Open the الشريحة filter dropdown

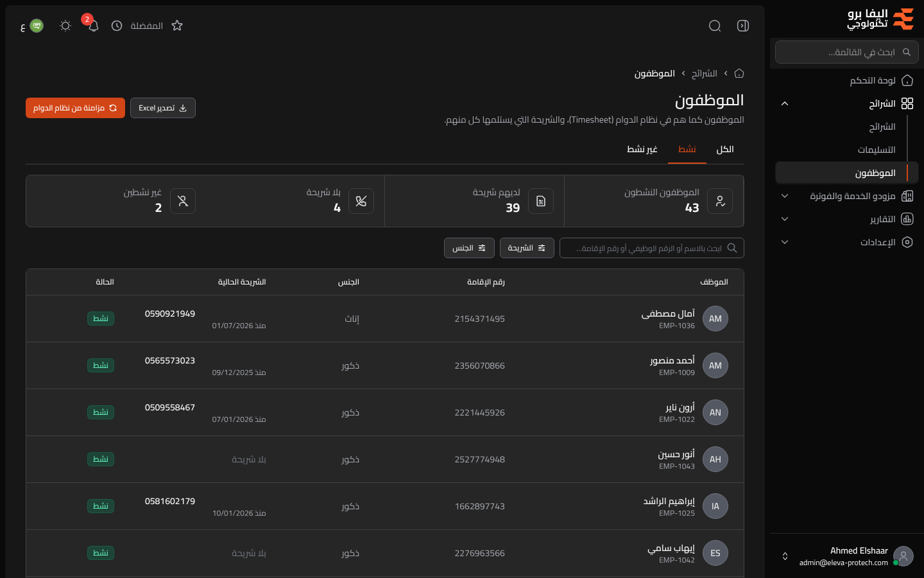tap(527, 248)
